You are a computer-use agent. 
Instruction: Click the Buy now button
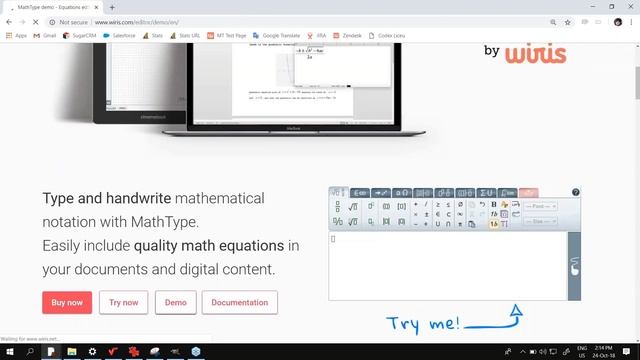(67, 302)
